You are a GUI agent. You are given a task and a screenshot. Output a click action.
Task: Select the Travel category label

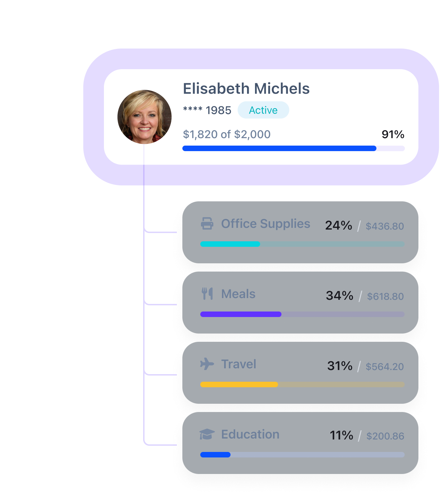coord(238,364)
